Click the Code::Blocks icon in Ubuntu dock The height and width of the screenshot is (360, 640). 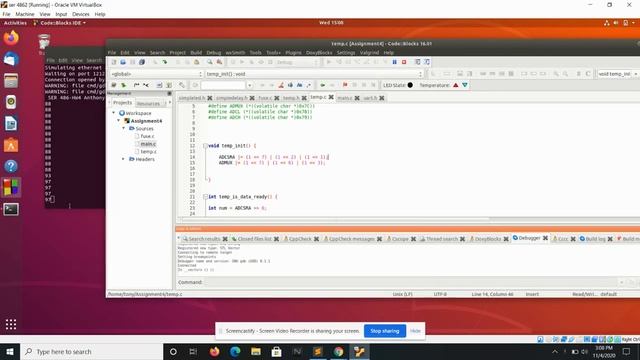[11, 188]
